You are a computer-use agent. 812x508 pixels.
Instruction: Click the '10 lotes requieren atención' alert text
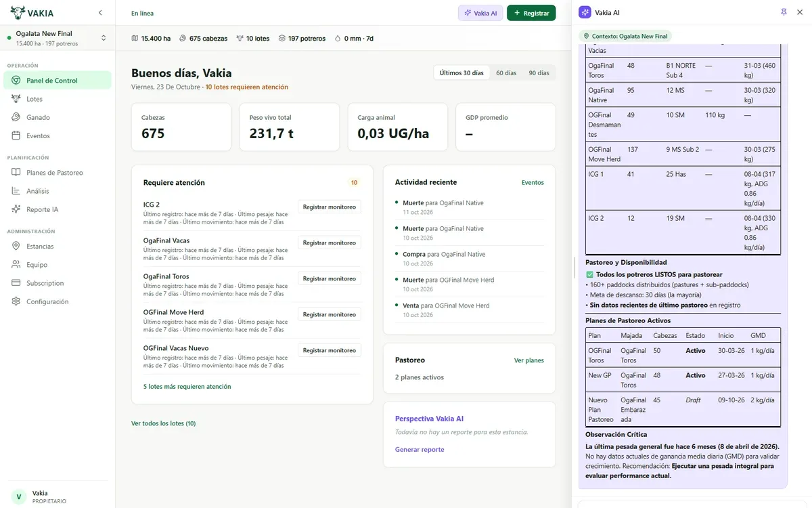click(x=247, y=87)
